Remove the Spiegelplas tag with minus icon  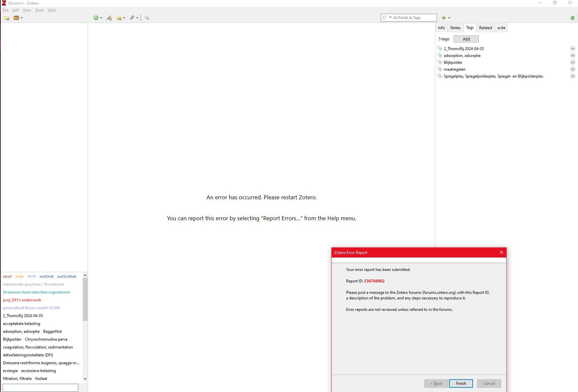coord(572,76)
